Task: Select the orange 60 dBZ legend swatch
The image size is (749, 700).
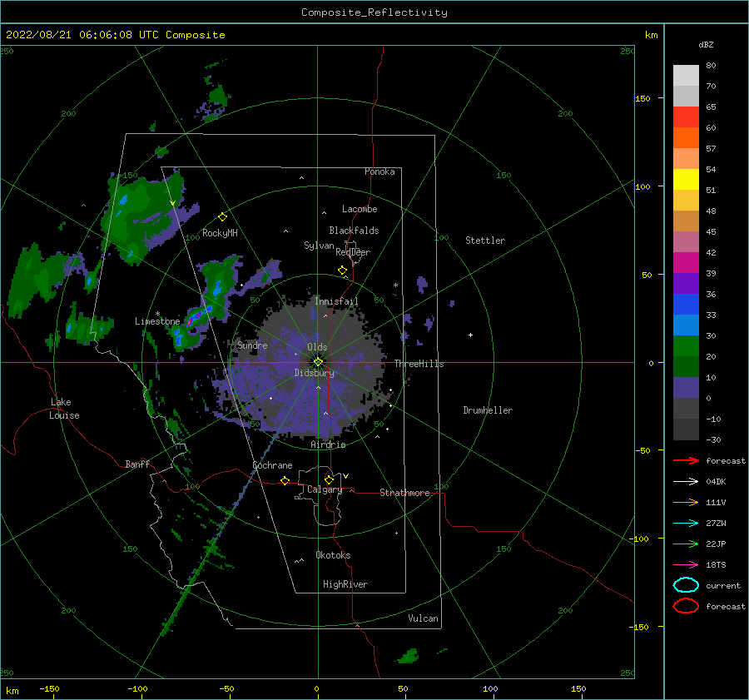Action: click(x=686, y=137)
